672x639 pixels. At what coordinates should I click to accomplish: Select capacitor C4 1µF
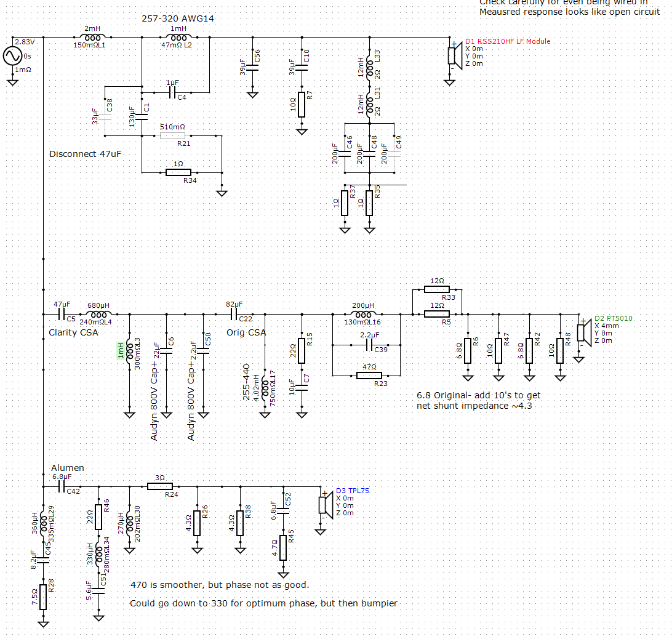click(173, 92)
